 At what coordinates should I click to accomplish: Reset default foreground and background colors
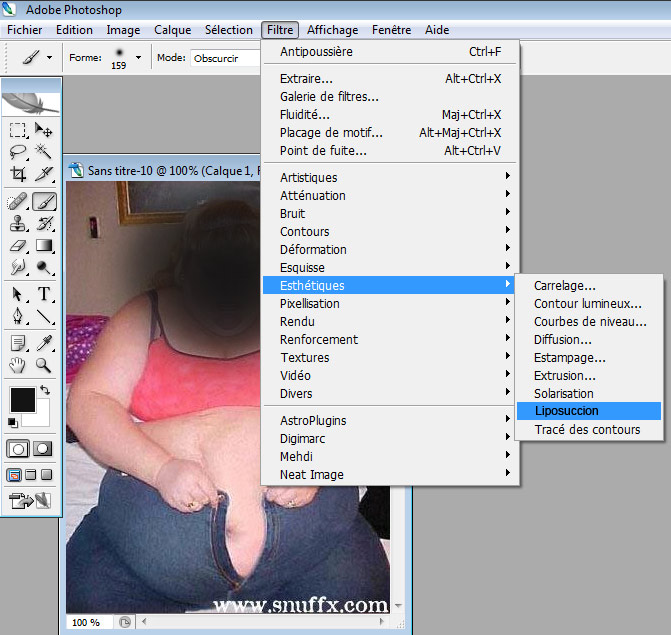(x=12, y=423)
